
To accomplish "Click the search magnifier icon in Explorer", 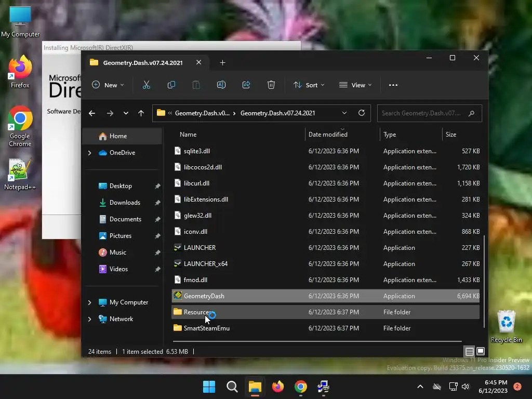I will click(x=471, y=113).
